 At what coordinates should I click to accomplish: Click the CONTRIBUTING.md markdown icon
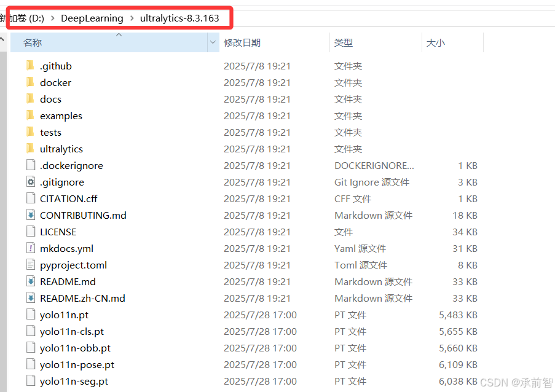coord(31,215)
